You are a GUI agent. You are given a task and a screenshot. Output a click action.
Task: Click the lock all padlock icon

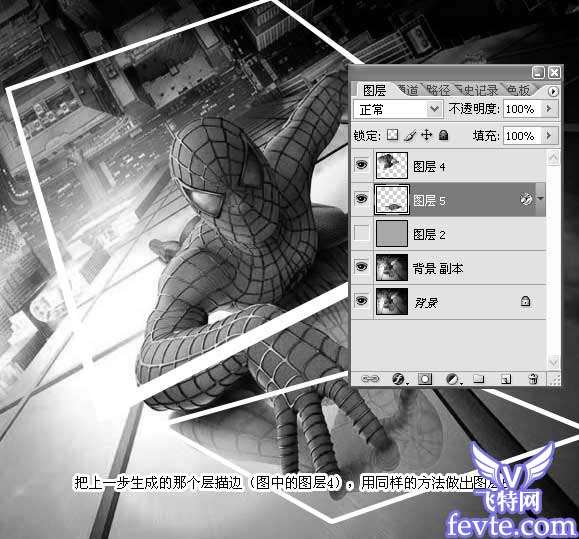pos(444,135)
